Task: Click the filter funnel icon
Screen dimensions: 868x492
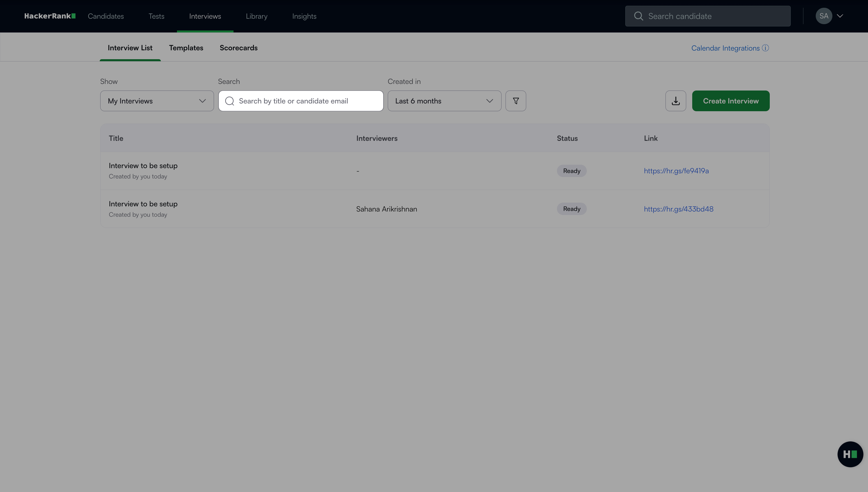Action: tap(516, 101)
